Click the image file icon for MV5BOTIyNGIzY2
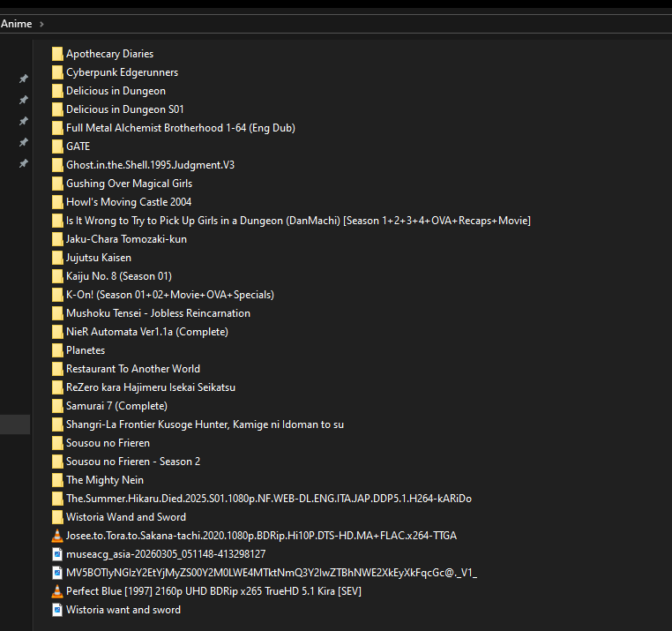 pyautogui.click(x=57, y=573)
